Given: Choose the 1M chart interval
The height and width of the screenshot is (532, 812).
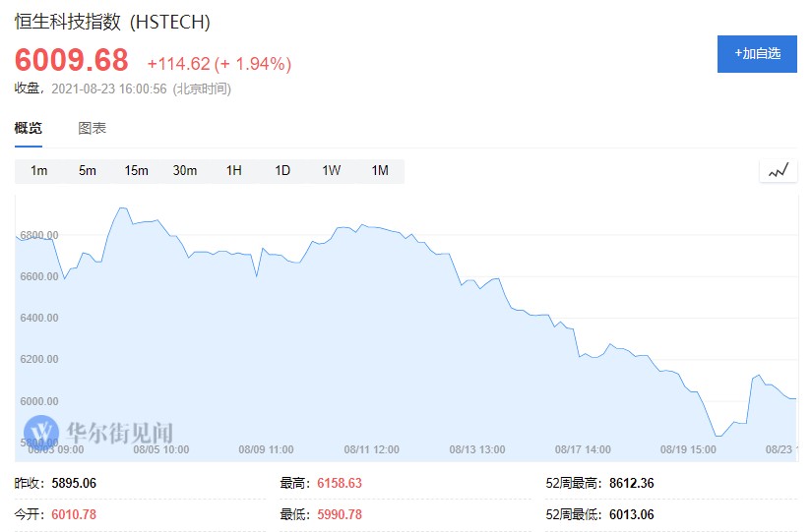Looking at the screenshot, I should pos(380,170).
